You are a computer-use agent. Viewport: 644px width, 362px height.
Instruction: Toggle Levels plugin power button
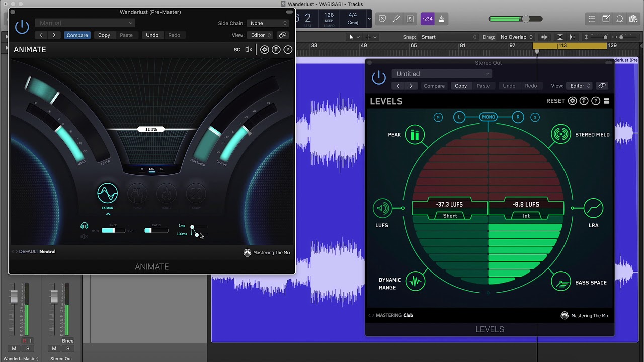pos(378,78)
